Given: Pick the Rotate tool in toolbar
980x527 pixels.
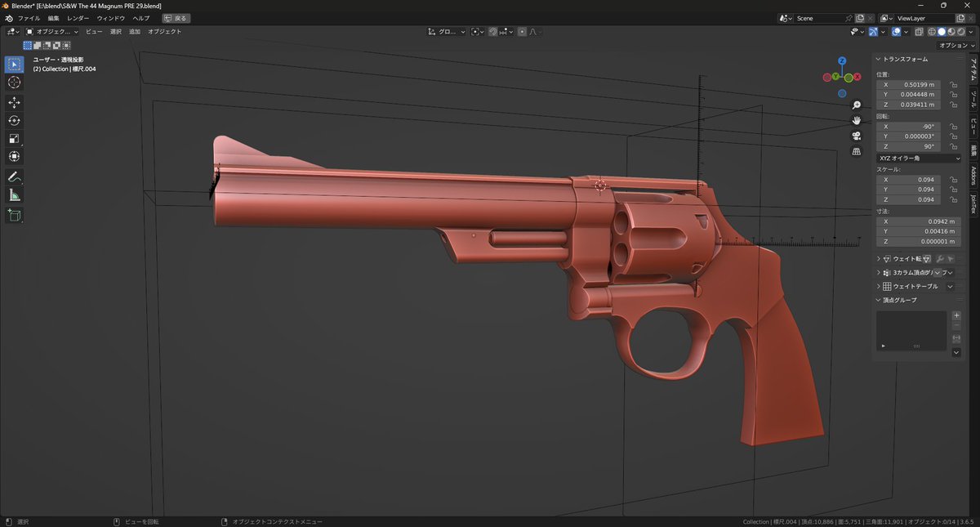Looking at the screenshot, I should click(x=14, y=120).
